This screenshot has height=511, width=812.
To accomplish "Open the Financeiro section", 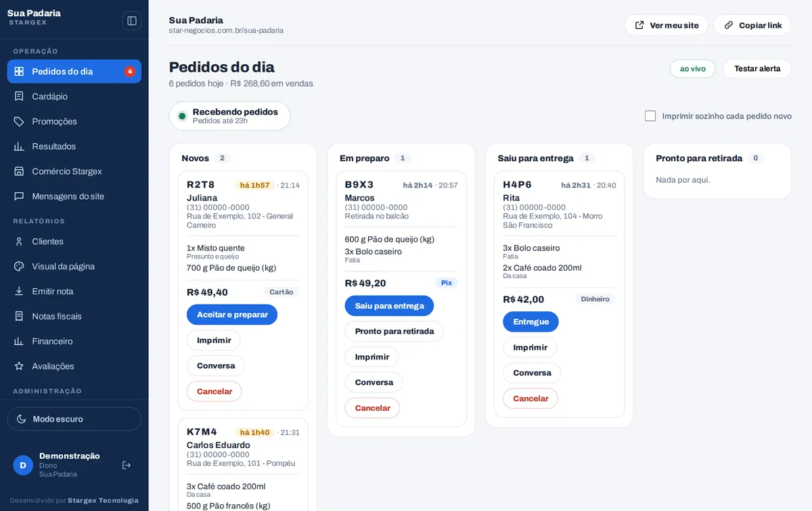I will pyautogui.click(x=74, y=341).
